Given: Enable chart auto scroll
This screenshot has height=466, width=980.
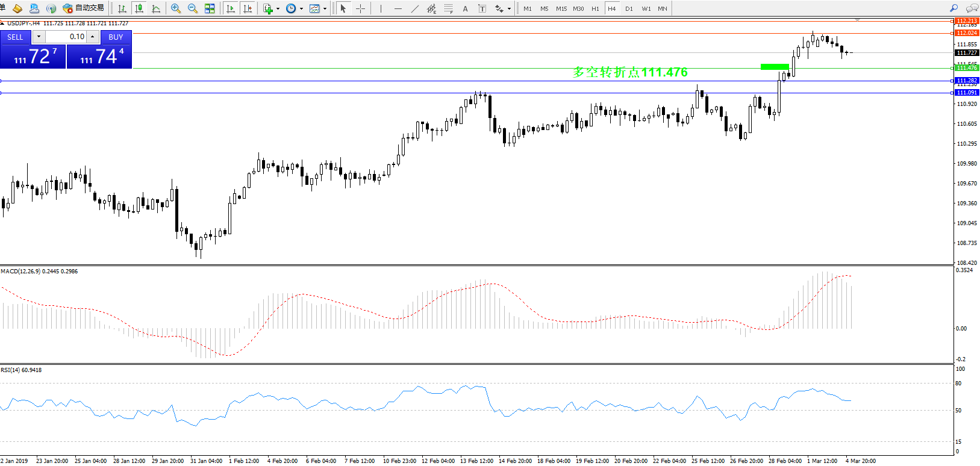Looking at the screenshot, I should click(x=230, y=8).
